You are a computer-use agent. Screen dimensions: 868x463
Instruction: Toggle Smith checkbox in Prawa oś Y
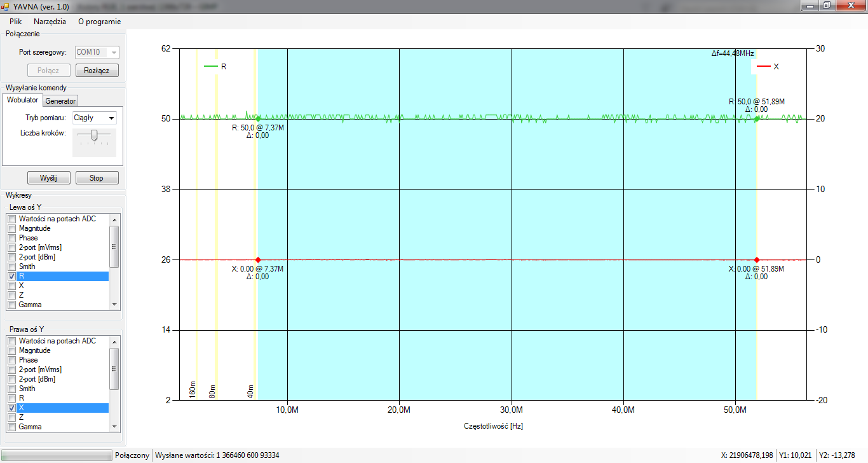pyautogui.click(x=11, y=389)
